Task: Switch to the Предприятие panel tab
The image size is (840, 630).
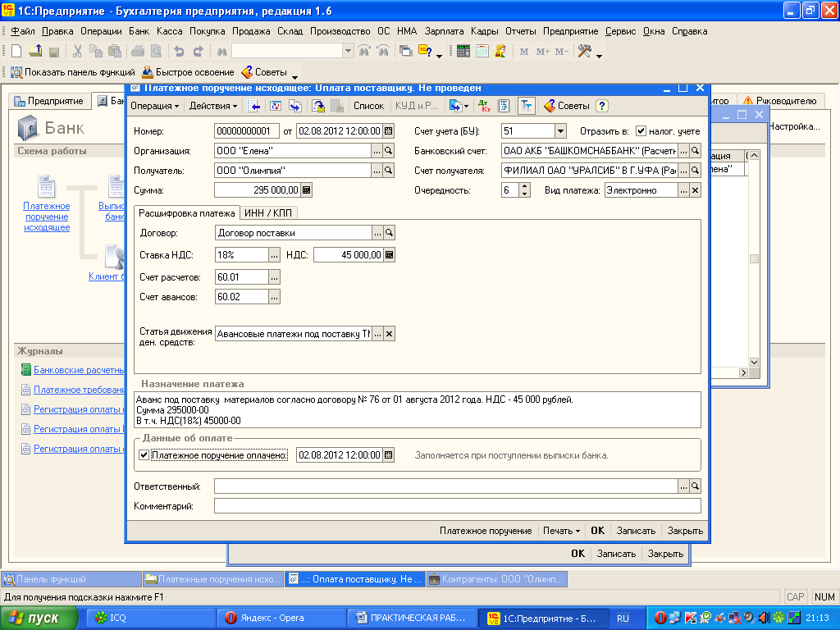Action: coord(49,101)
